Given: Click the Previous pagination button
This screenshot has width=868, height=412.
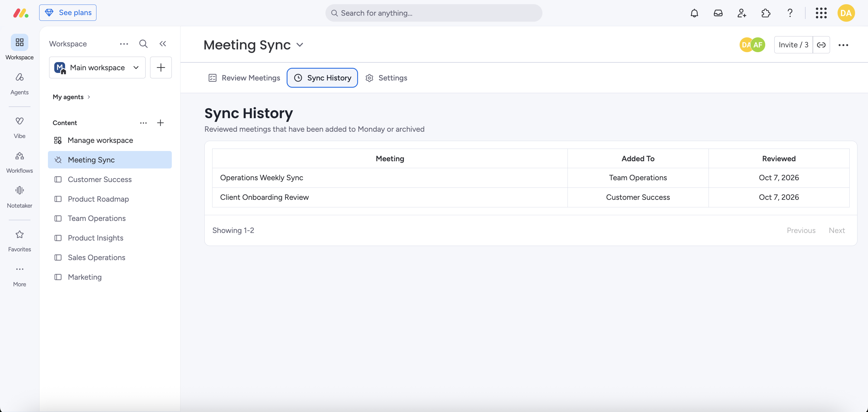Looking at the screenshot, I should pyautogui.click(x=801, y=231).
